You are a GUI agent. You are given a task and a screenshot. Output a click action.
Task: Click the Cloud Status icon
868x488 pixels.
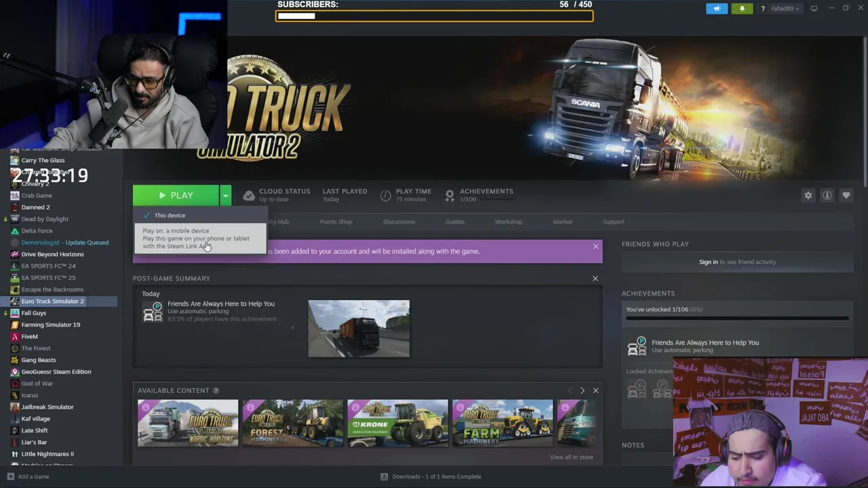click(249, 195)
